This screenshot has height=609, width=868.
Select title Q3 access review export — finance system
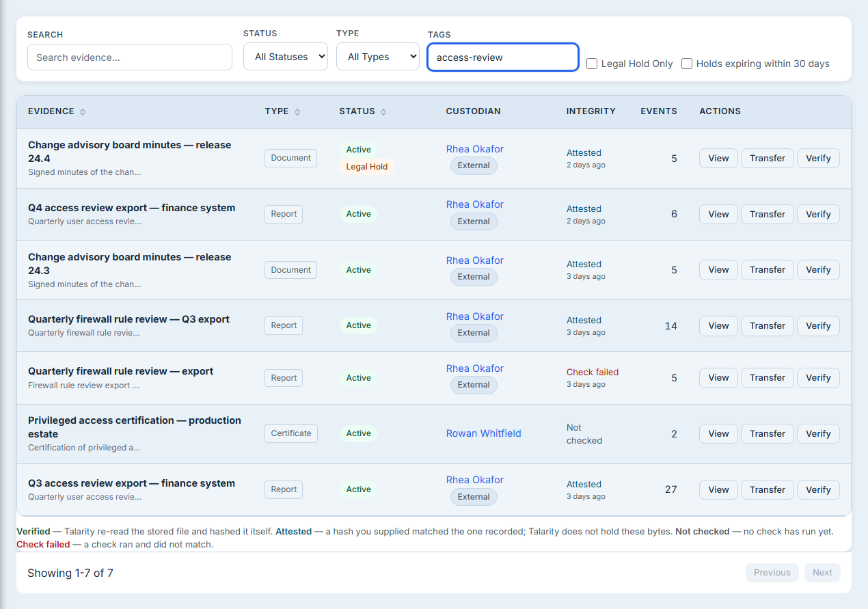(131, 483)
